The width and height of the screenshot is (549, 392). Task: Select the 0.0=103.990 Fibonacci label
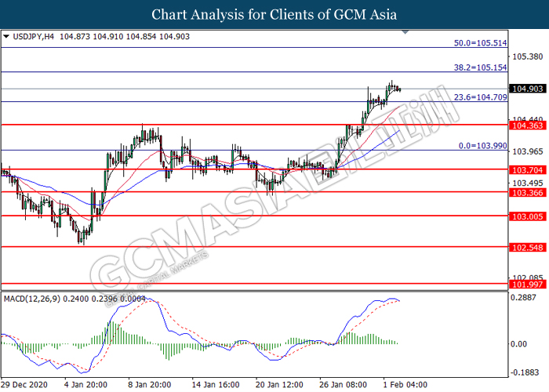(x=483, y=146)
